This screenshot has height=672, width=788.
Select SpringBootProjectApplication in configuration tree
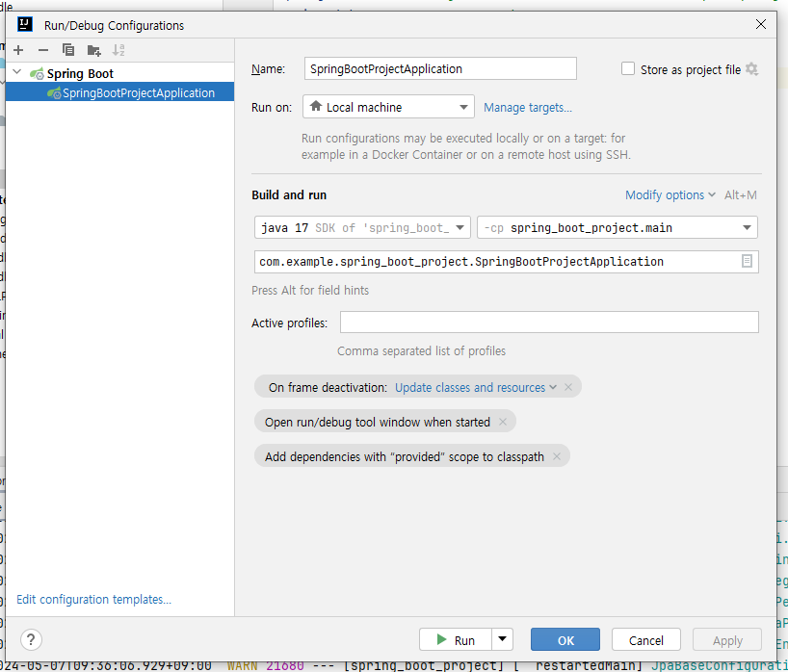pyautogui.click(x=119, y=92)
